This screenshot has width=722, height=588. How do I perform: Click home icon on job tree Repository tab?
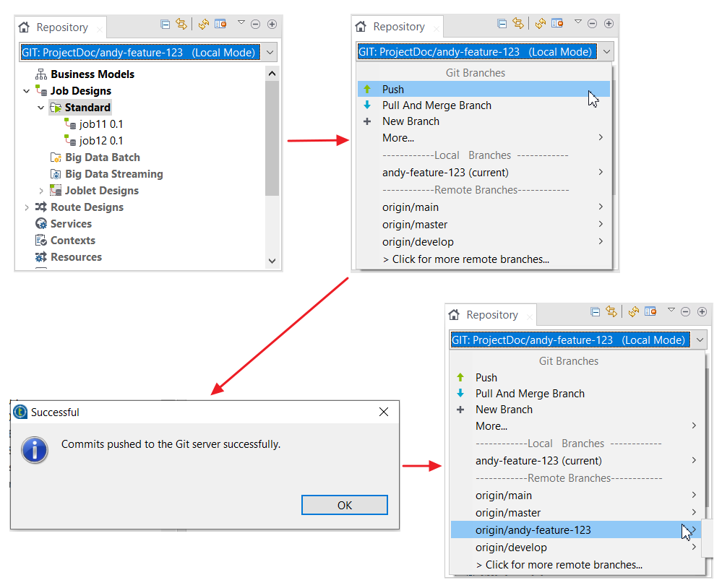[24, 27]
